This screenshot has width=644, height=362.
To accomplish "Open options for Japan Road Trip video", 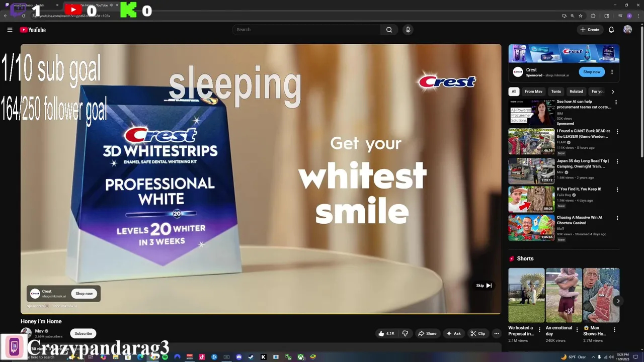I will [x=617, y=161].
